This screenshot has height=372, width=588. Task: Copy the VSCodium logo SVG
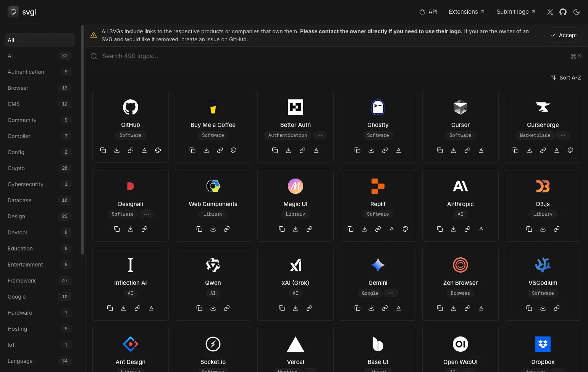click(529, 308)
